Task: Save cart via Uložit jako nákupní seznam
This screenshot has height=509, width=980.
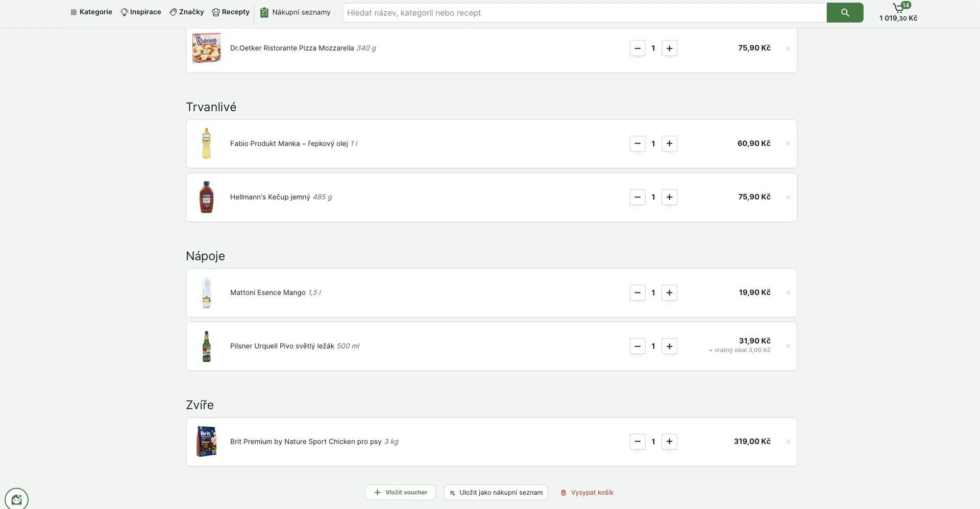Action: pos(496,493)
